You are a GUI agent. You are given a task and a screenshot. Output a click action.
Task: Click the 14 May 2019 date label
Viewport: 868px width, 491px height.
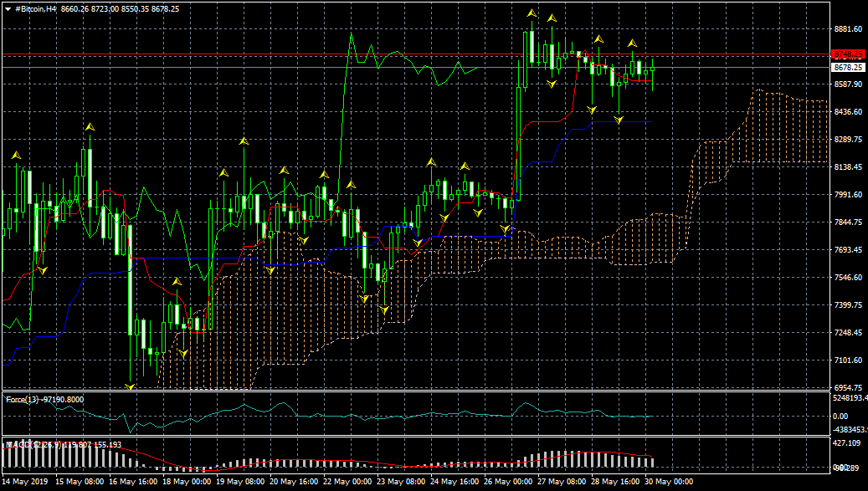tap(25, 482)
